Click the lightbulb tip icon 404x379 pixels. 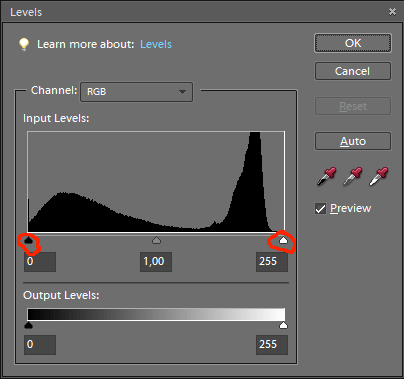coord(24,44)
